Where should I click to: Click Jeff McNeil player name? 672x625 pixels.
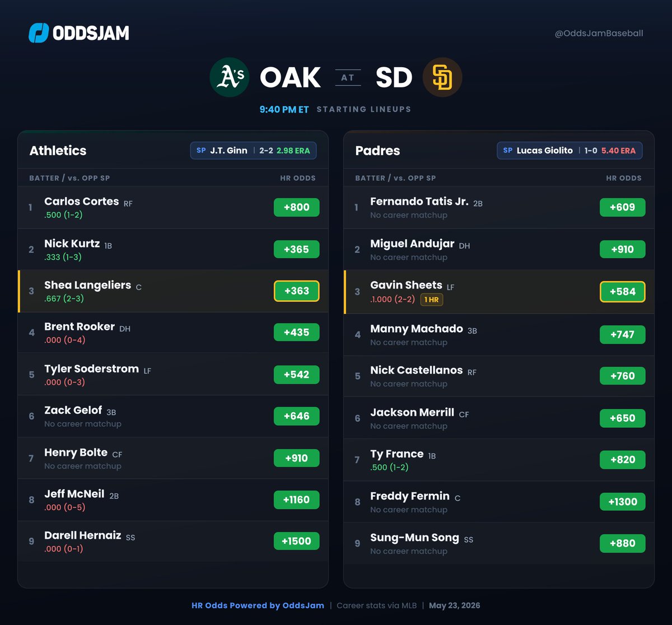74,494
